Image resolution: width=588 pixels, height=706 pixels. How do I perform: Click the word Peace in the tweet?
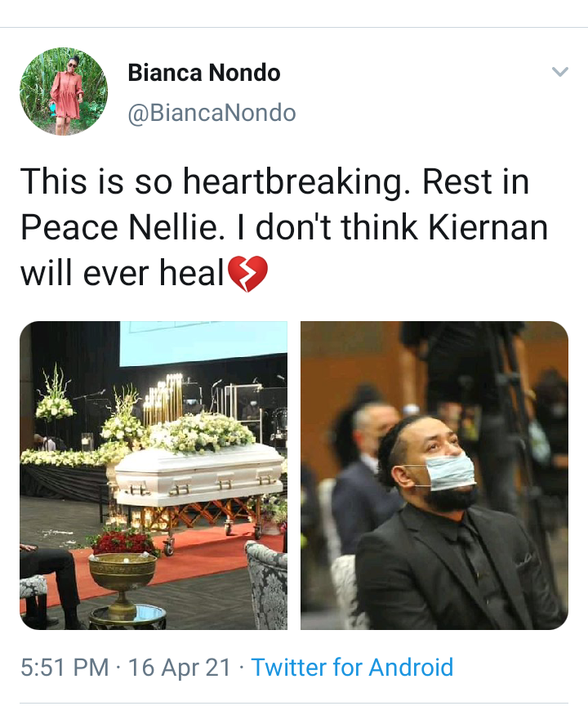click(69, 227)
